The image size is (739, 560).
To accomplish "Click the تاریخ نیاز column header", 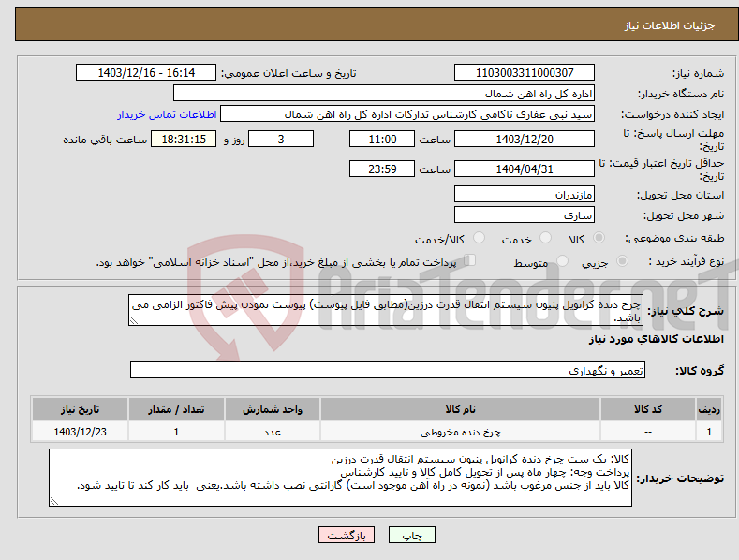I will point(81,409).
